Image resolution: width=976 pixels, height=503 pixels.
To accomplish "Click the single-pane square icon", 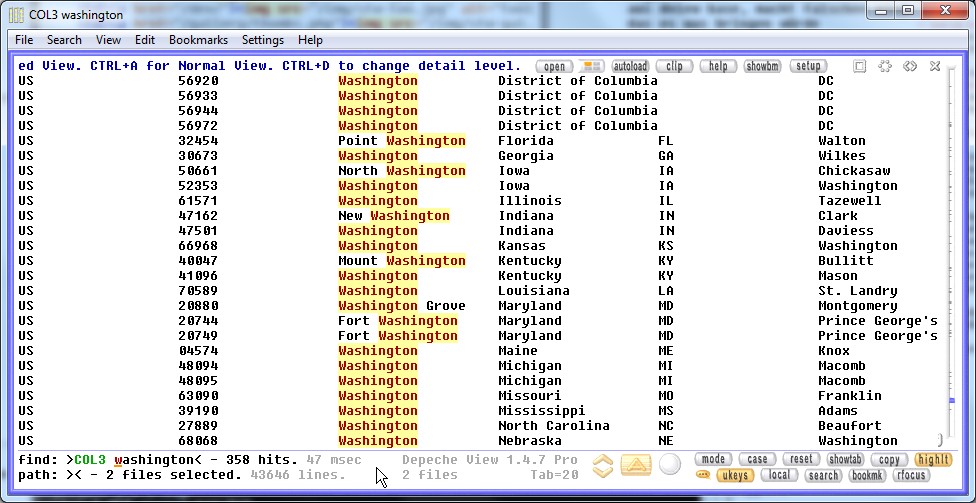I will pos(860,66).
